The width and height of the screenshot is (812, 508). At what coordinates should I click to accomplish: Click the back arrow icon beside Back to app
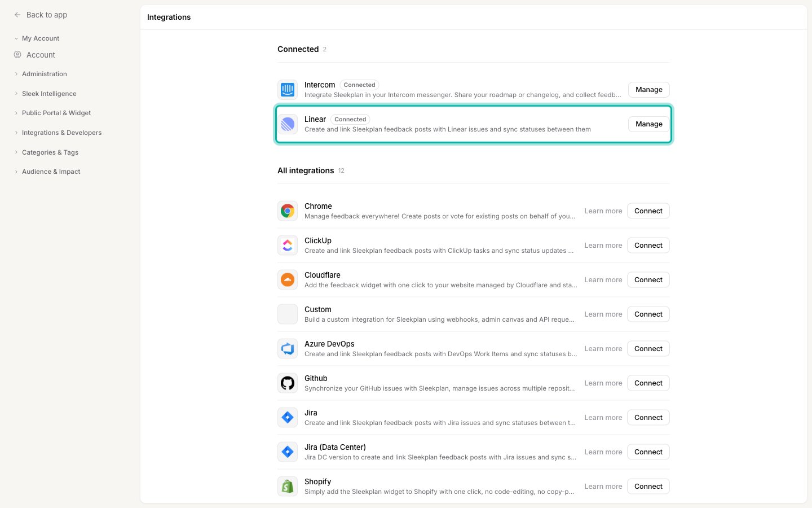point(17,15)
